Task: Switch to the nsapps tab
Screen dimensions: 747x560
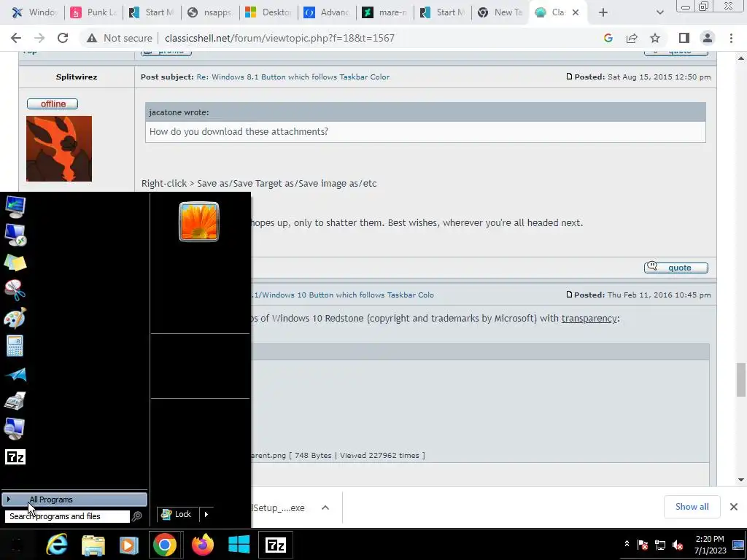Action: coord(210,12)
